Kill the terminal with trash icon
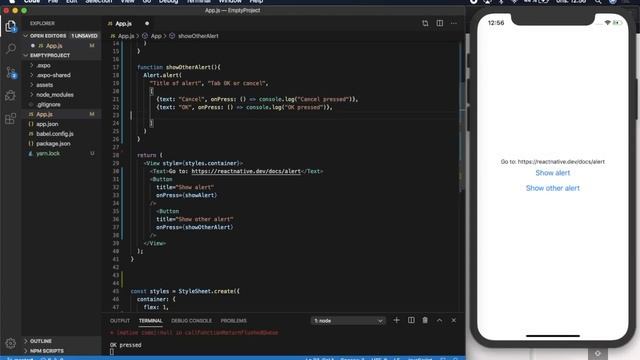Image resolution: width=640 pixels, height=360 pixels. 425,320
